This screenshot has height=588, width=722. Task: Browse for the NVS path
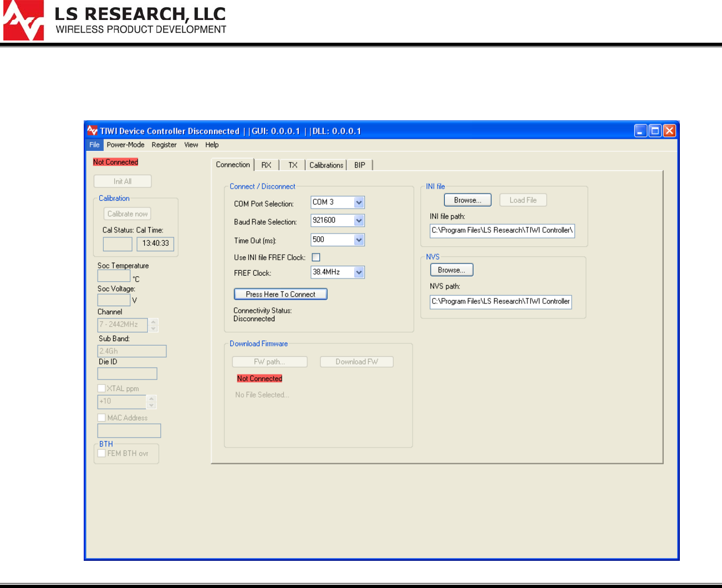[x=451, y=270]
